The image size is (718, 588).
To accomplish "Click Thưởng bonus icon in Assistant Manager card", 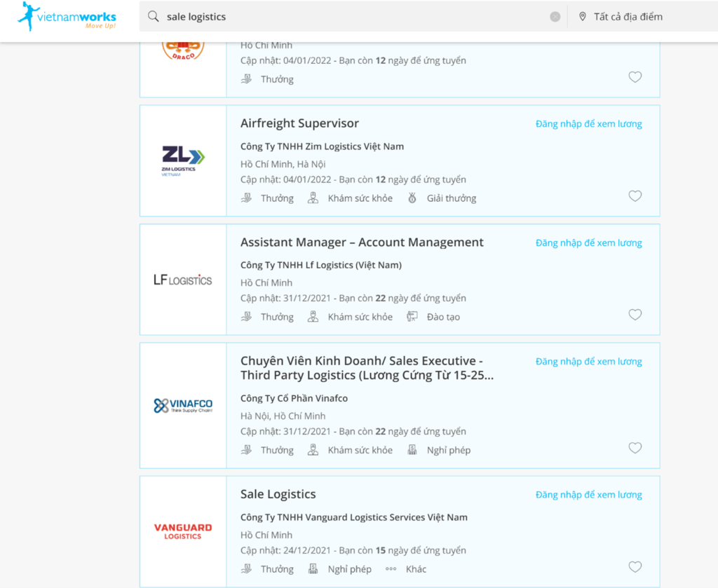I will click(x=246, y=316).
